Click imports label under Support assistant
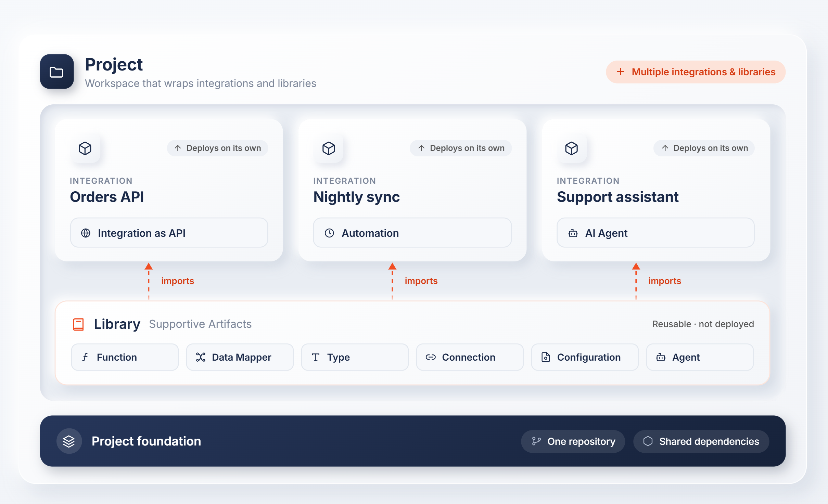The height and width of the screenshot is (504, 828). coord(665,281)
